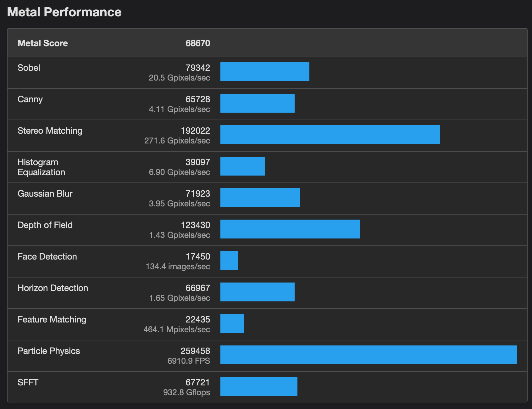Click the Sobel benchmark label

click(29, 68)
